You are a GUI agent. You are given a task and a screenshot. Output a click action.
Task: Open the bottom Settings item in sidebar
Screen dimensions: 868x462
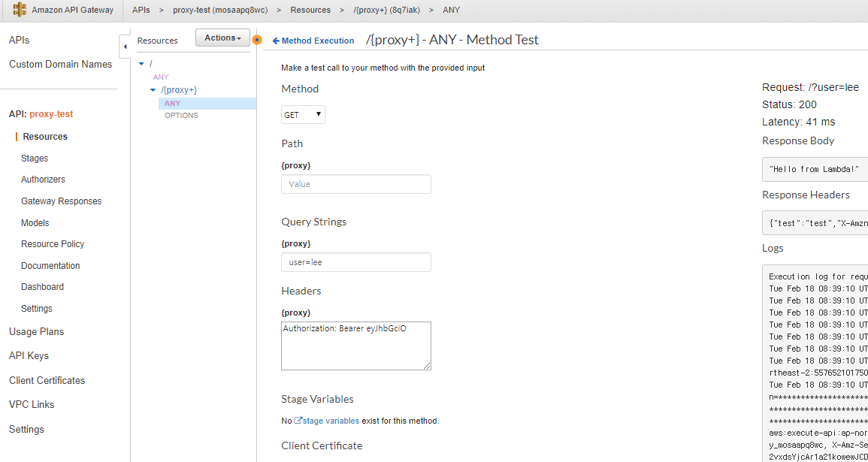coord(26,430)
